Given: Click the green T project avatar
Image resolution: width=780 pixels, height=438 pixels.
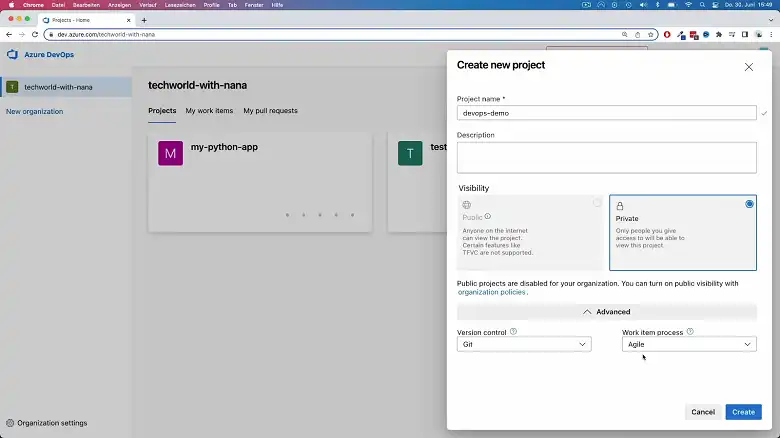Looking at the screenshot, I should [x=410, y=153].
